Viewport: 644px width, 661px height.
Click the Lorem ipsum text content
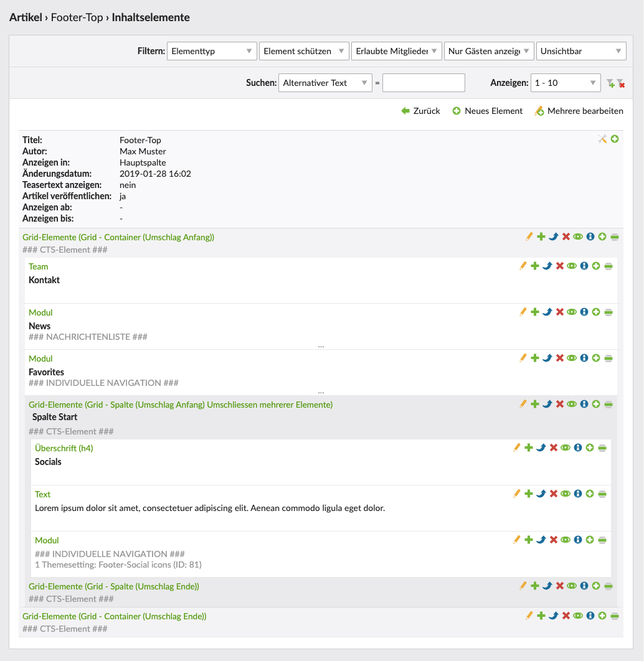[210, 508]
